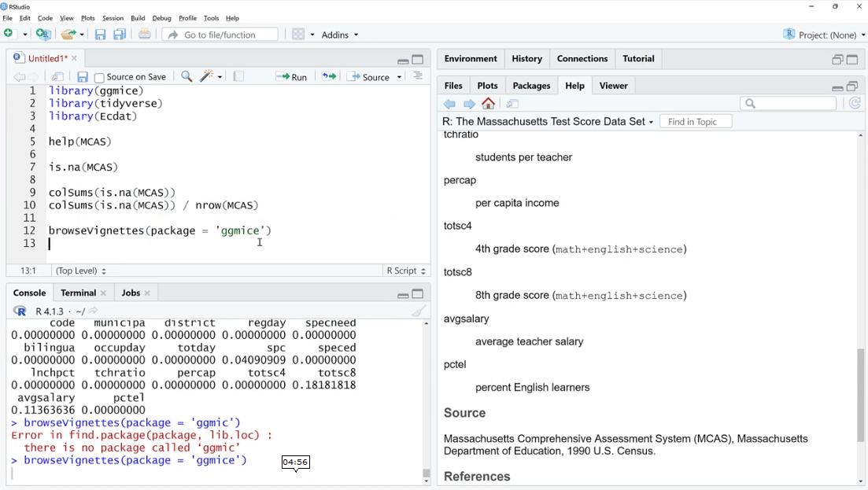Click the Find/Replace magnifier icon

tap(187, 76)
